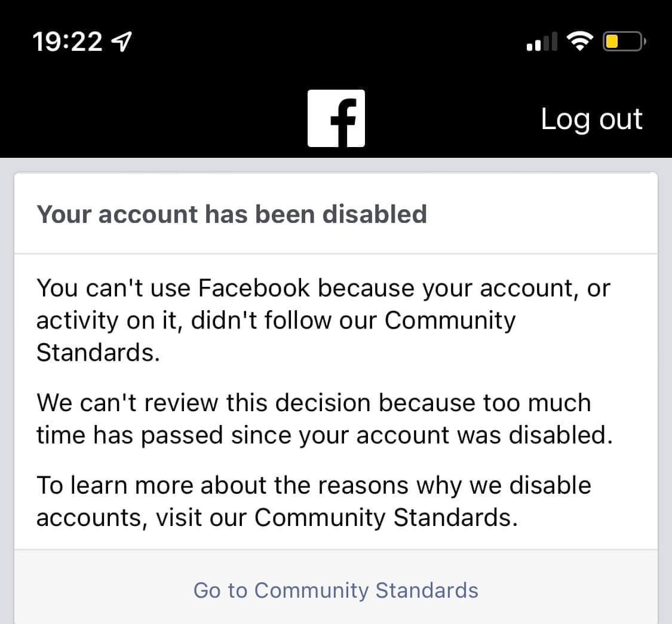The height and width of the screenshot is (624, 672).
Task: Log out of the disabled account
Action: click(591, 119)
